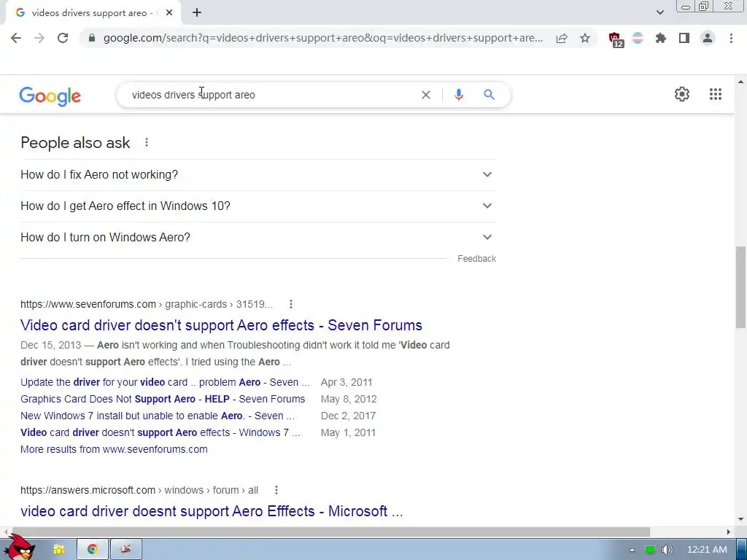Bookmark this tab with the star
This screenshot has height=560, width=747.
[x=585, y=38]
